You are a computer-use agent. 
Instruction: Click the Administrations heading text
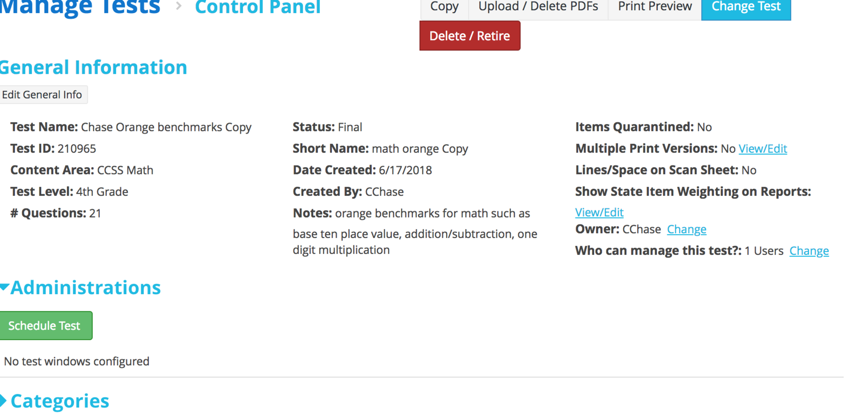pyautogui.click(x=86, y=288)
